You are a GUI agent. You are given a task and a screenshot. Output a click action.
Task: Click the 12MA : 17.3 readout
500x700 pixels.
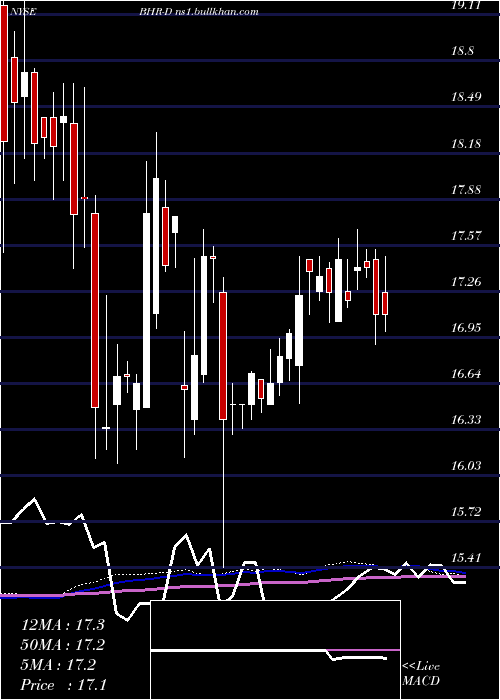tap(63, 625)
